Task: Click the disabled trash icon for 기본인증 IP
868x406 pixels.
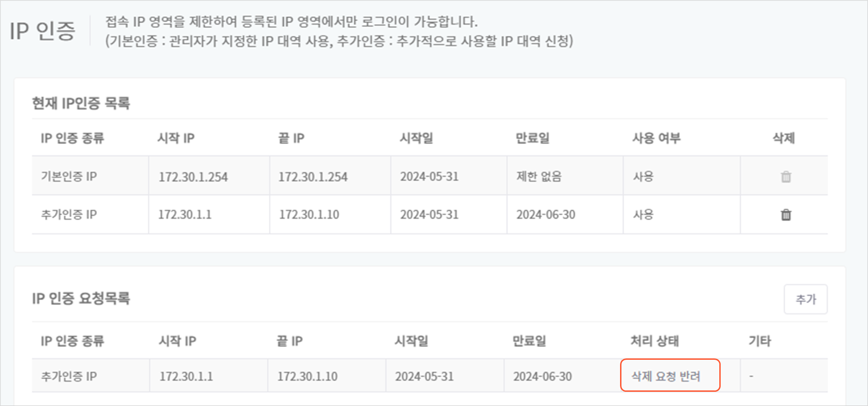Action: pos(786,177)
